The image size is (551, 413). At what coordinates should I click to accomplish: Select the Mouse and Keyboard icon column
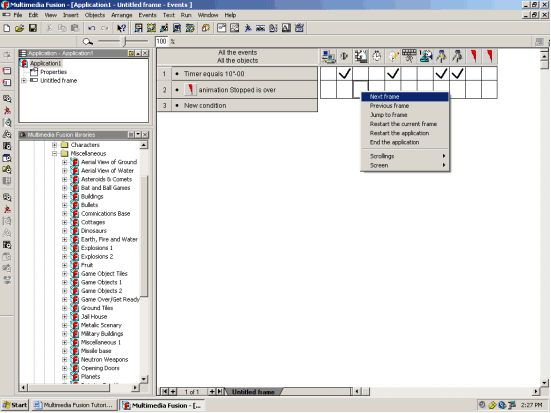(x=409, y=57)
